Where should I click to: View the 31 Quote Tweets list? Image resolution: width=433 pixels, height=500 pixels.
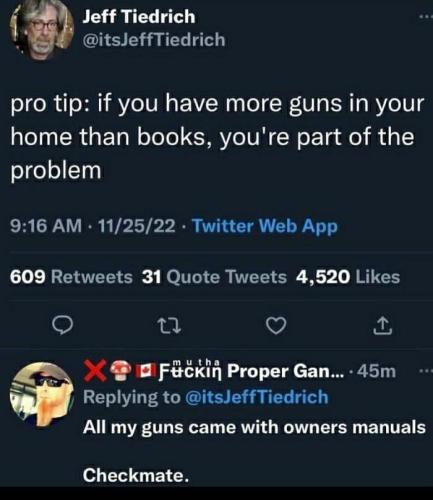click(x=214, y=277)
